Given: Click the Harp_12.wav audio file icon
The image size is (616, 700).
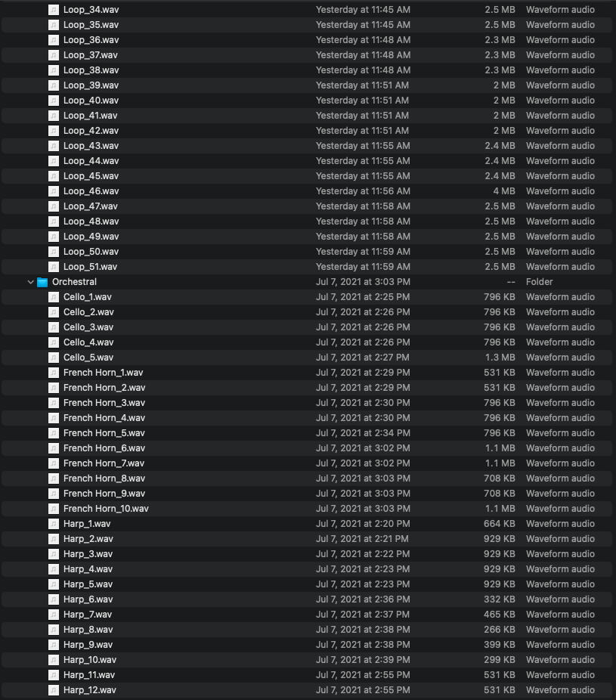Looking at the screenshot, I should [54, 690].
